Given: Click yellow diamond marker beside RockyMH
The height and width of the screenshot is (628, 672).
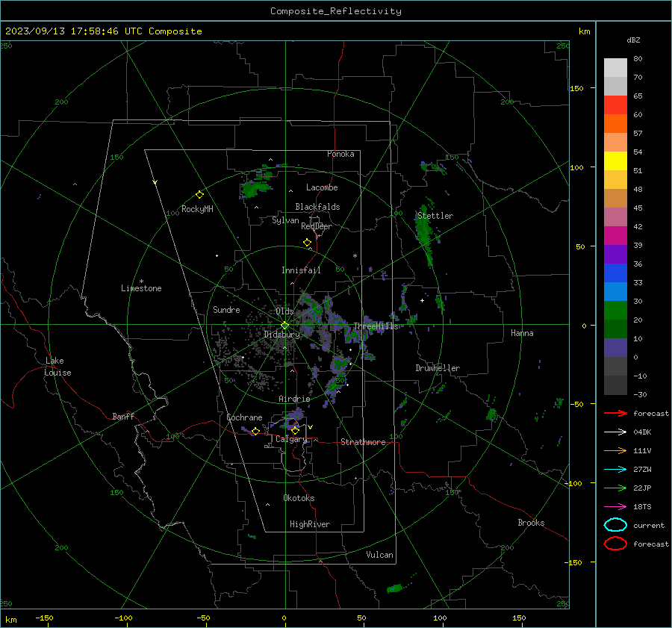Looking at the screenshot, I should coord(199,195).
